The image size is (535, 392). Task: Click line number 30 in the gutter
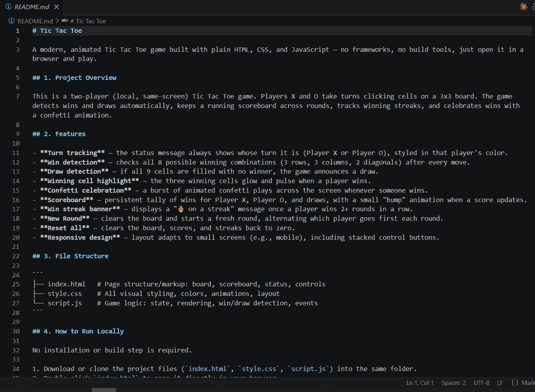(x=16, y=331)
